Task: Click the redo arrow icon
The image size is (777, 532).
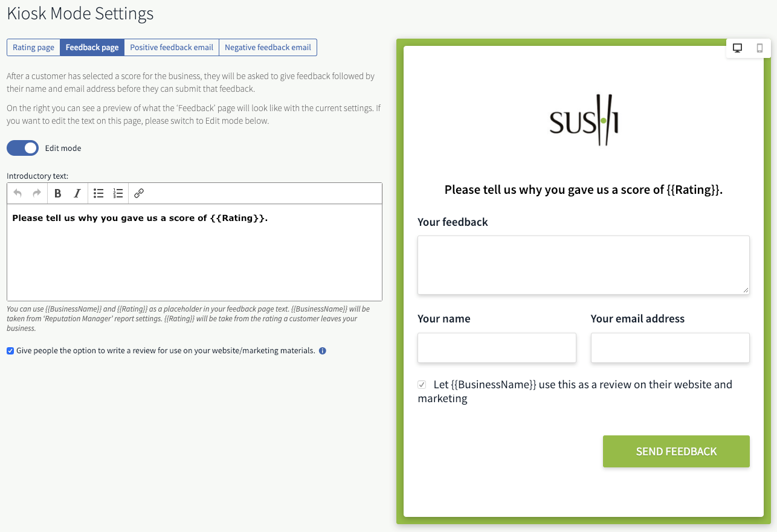Action: pyautogui.click(x=37, y=193)
